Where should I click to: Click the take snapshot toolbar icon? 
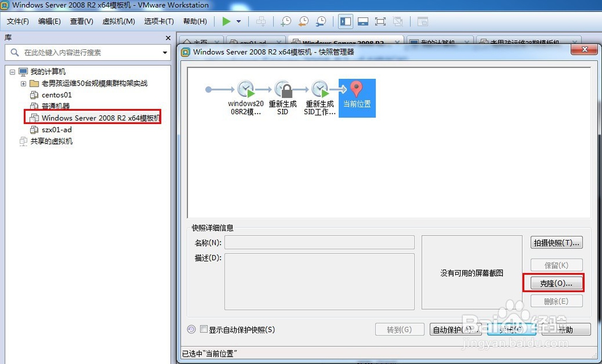click(x=285, y=22)
